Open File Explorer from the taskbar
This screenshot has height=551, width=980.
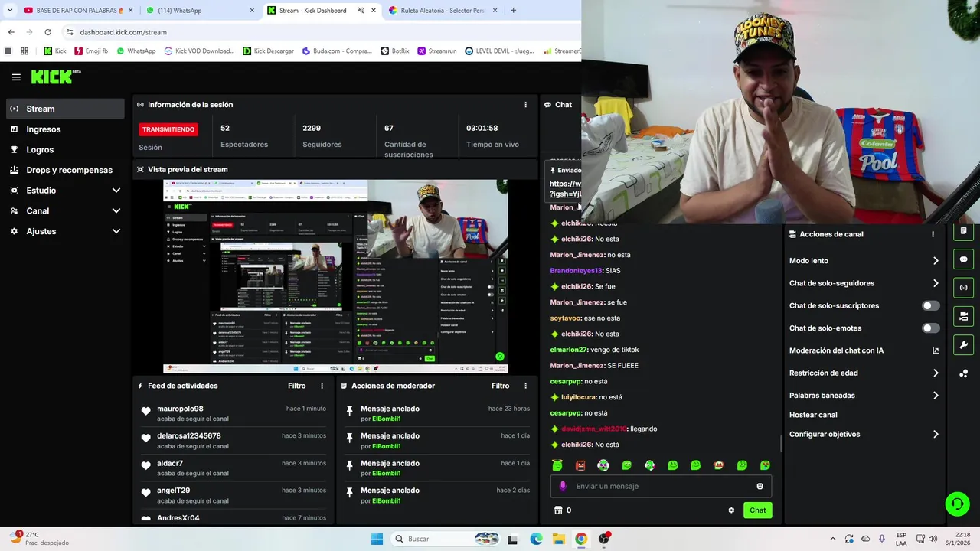click(558, 539)
